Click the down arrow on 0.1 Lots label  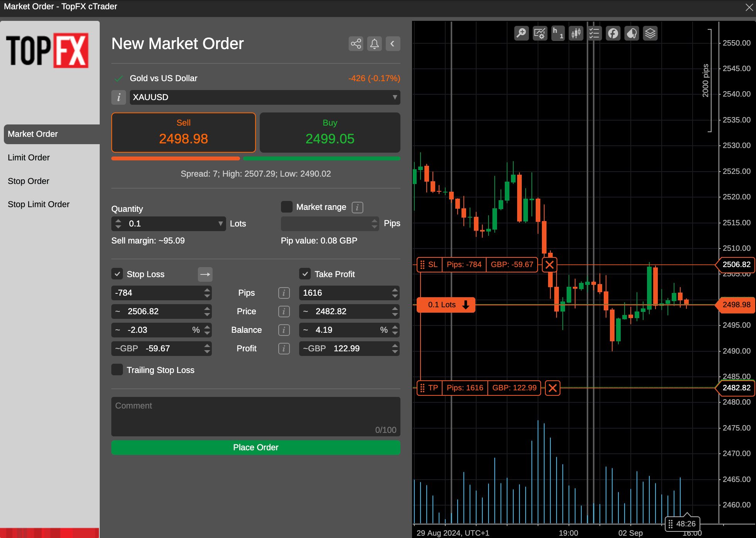pyautogui.click(x=466, y=305)
